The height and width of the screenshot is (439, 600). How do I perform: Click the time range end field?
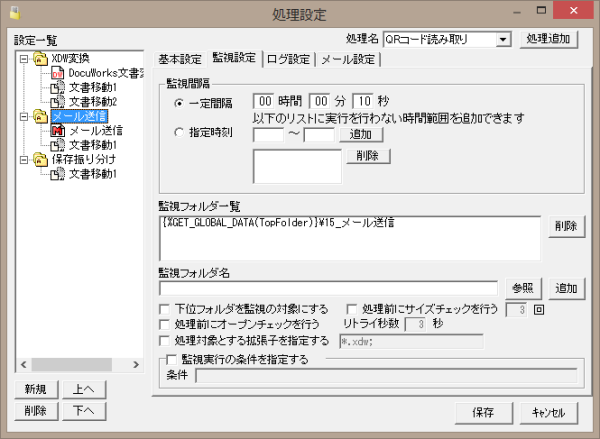click(319, 135)
